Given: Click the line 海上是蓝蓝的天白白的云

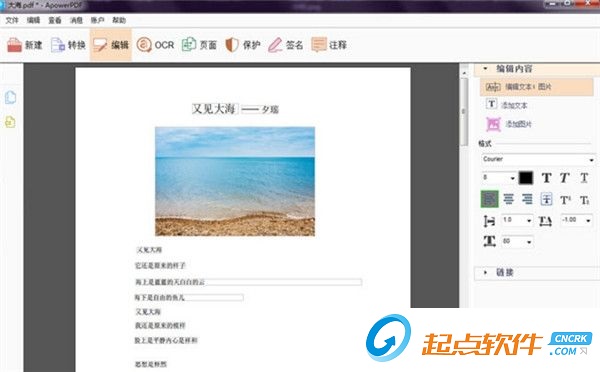Looking at the screenshot, I should (170, 282).
